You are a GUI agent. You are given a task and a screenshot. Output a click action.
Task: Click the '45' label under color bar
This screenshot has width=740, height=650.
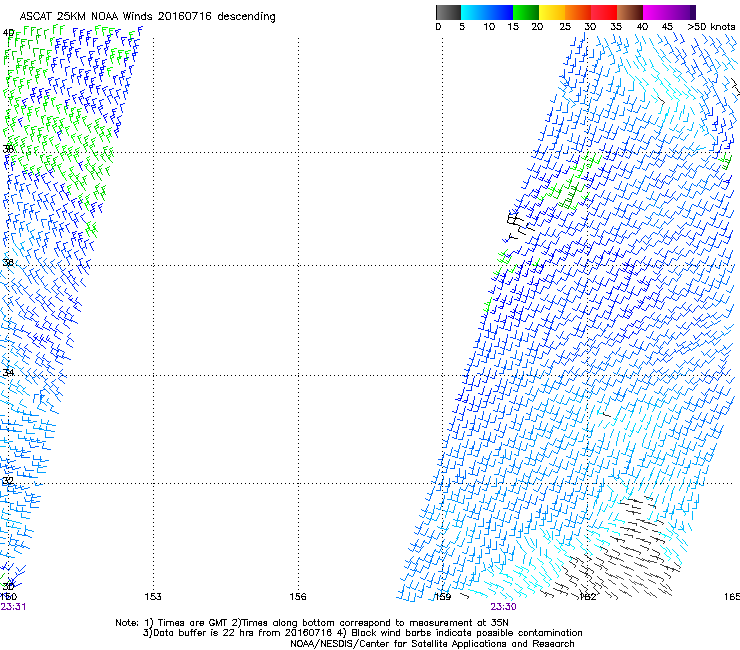pyautogui.click(x=667, y=27)
